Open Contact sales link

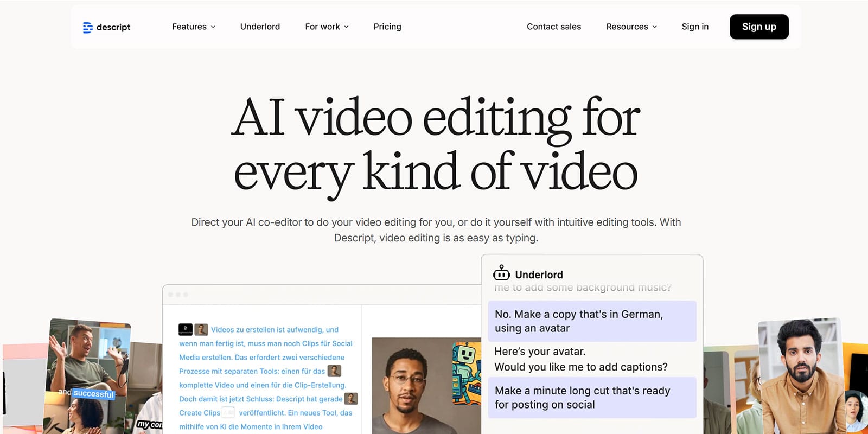[554, 27]
